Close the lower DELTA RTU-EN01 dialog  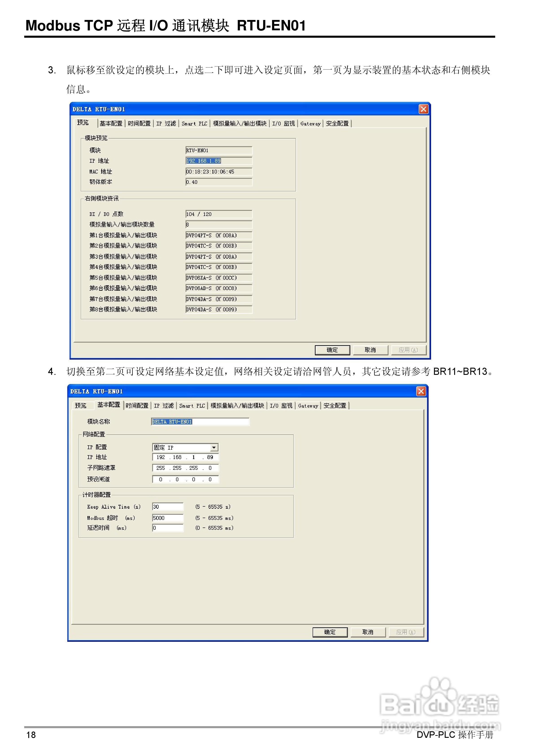pos(421,391)
